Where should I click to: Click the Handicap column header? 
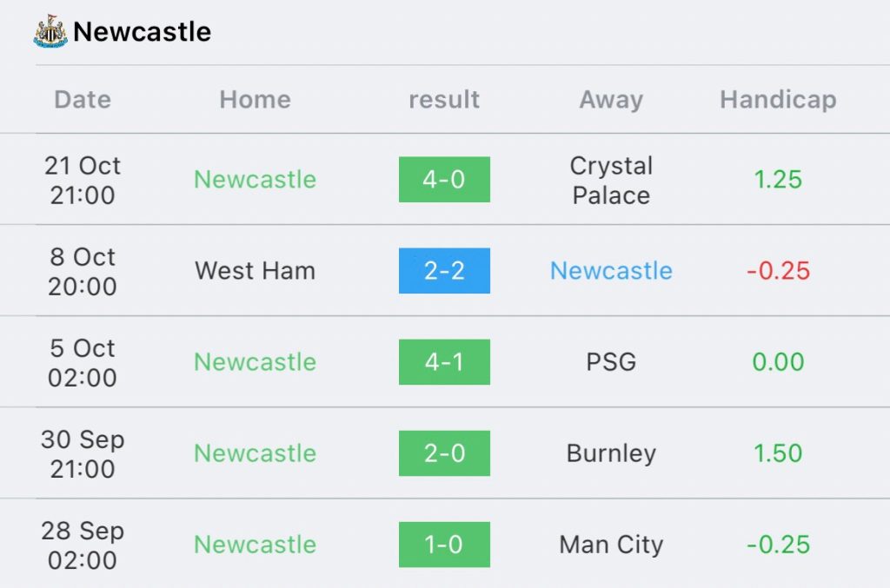(778, 101)
